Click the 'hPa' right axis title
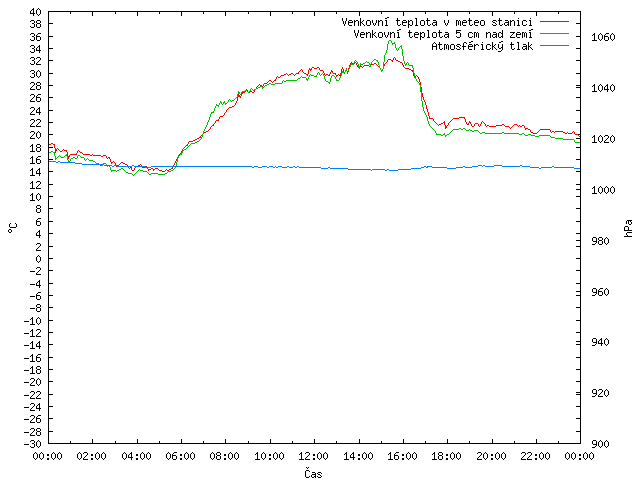Image resolution: width=640 pixels, height=480 pixels. pyautogui.click(x=628, y=228)
